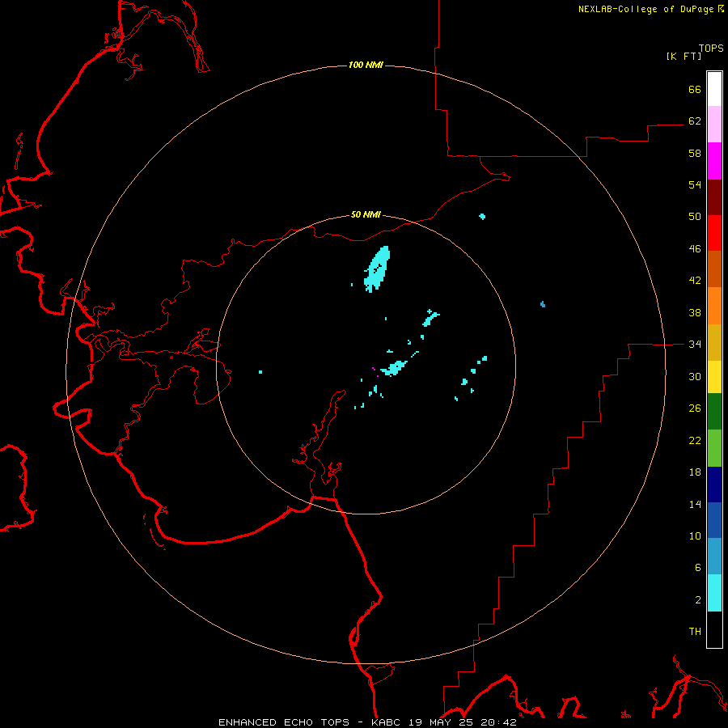Click the lone cyan echo beyond the 50 NMI ring to the northeast
Viewport: 728px width, 728px height.
point(482,216)
